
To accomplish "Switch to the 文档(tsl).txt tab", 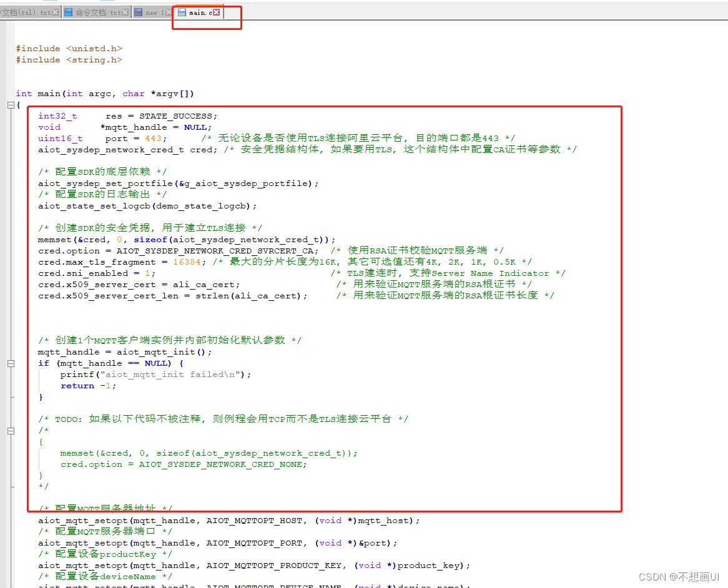I will click(x=28, y=12).
